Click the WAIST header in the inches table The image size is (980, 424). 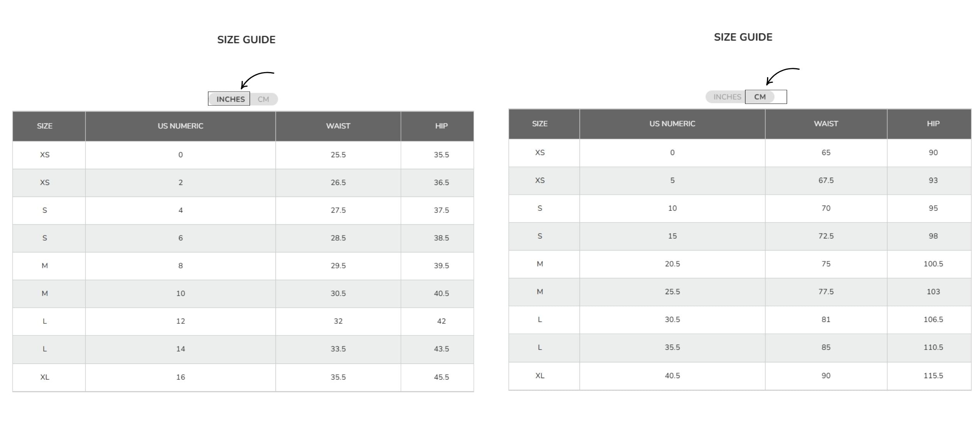tap(338, 126)
